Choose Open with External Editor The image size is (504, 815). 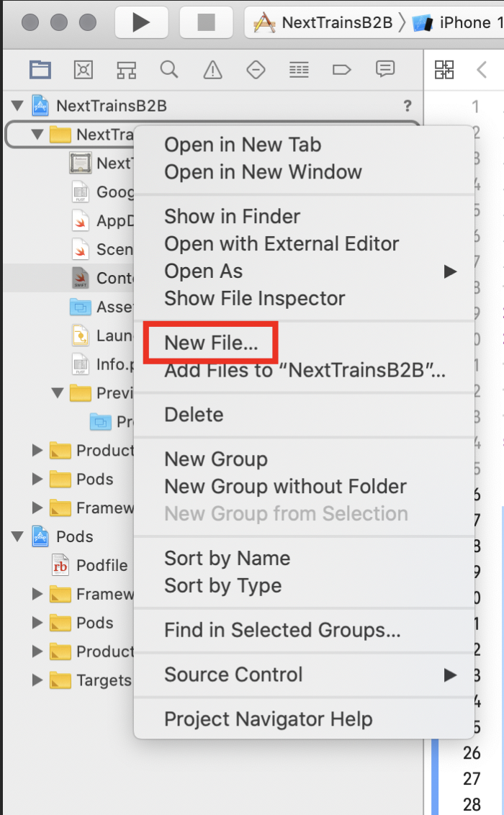coord(282,244)
